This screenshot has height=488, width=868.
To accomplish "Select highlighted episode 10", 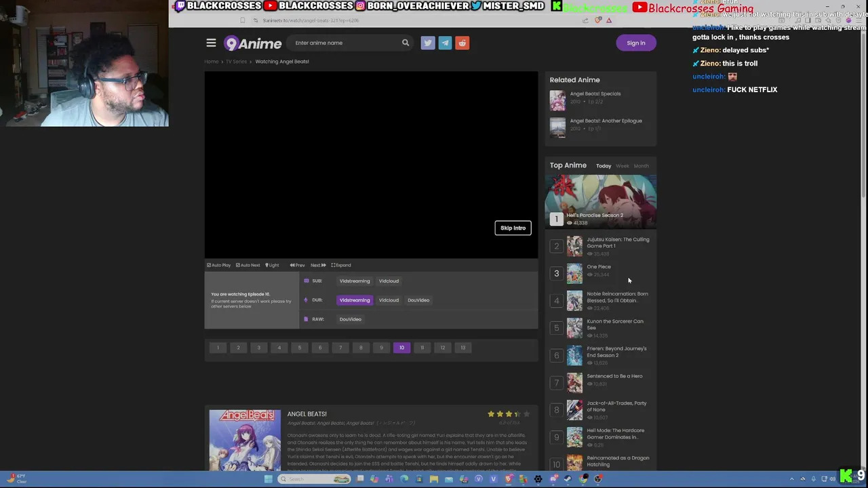I will tap(401, 348).
